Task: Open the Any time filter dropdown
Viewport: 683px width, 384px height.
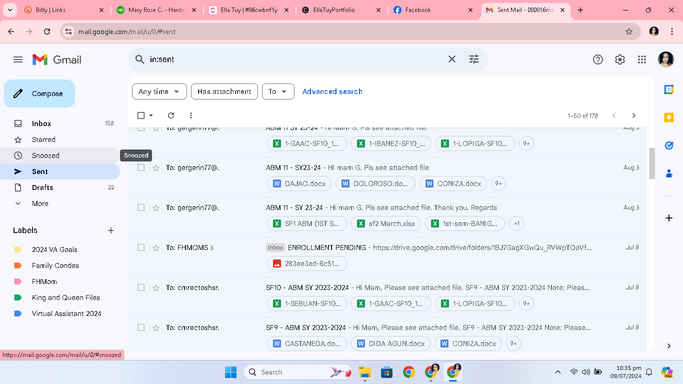Action: (x=159, y=91)
